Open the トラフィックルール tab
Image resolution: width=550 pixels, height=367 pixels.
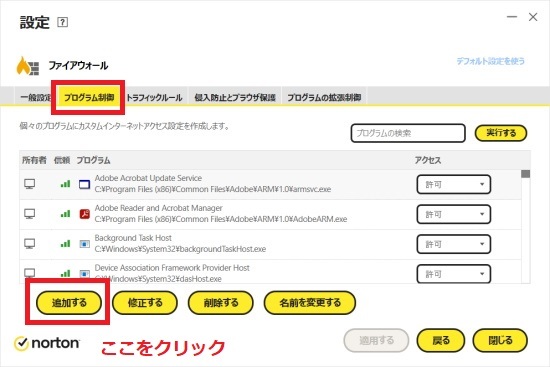[154, 97]
